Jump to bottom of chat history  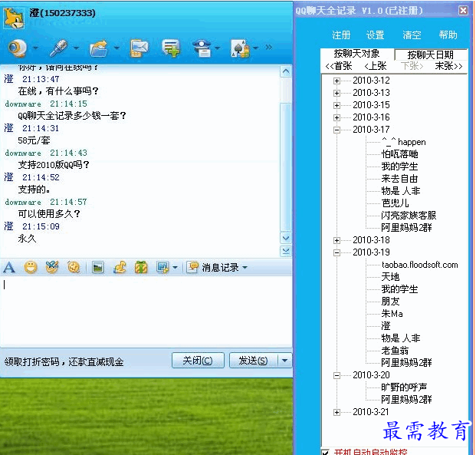click(x=286, y=251)
